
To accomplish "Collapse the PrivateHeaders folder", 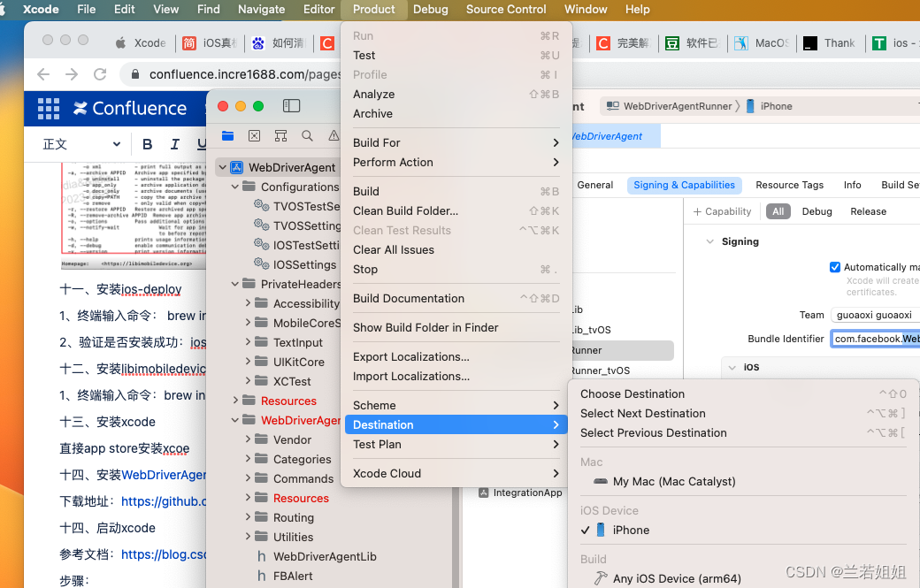I will [234, 284].
